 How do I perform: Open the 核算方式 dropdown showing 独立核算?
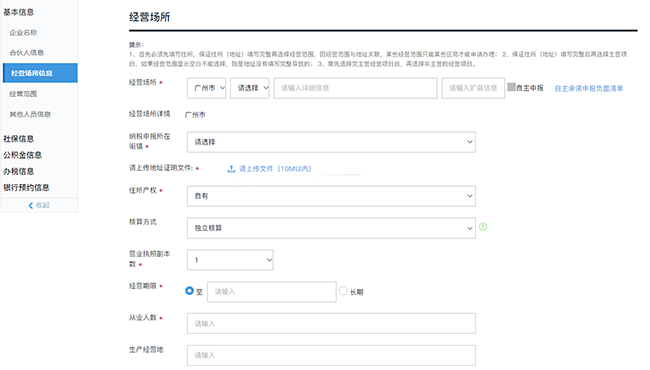pyautogui.click(x=331, y=228)
